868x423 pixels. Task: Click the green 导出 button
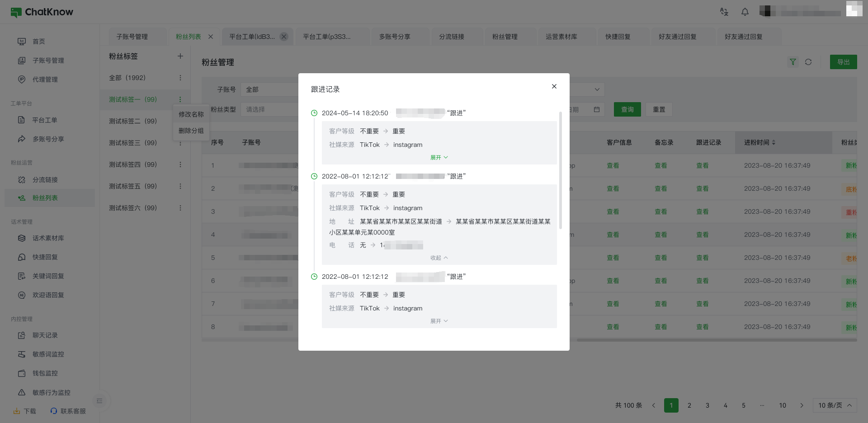843,62
